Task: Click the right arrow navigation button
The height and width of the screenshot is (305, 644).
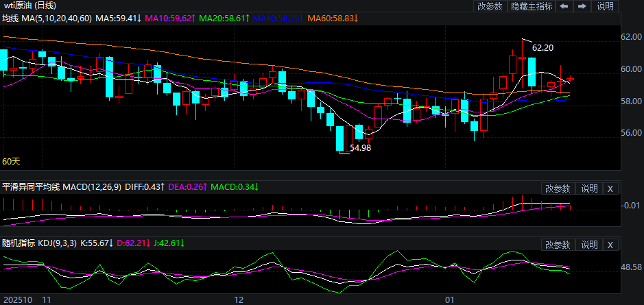Action: click(x=582, y=6)
